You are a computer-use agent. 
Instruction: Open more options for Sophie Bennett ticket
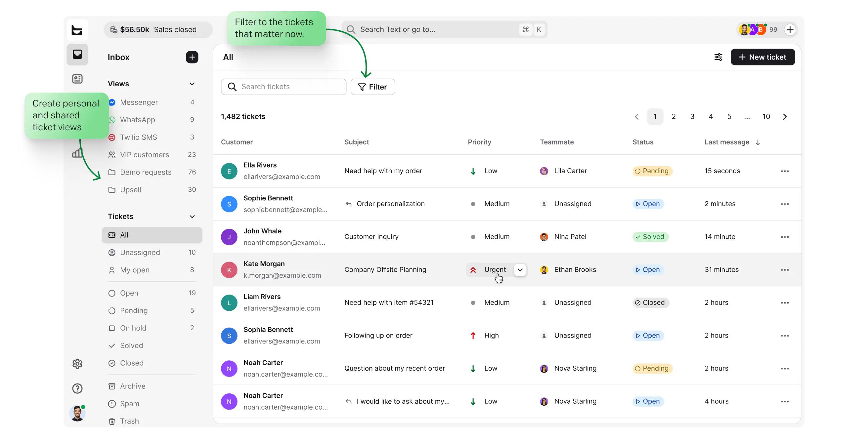point(785,204)
